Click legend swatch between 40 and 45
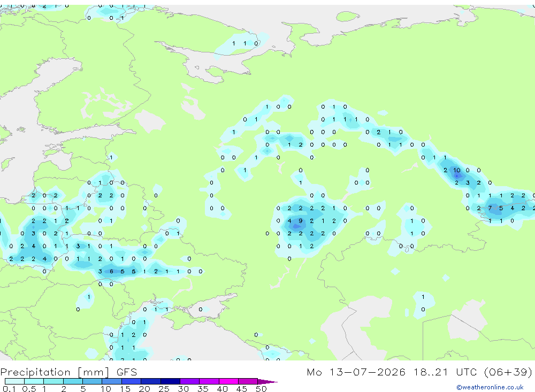The height and width of the screenshot is (392, 535). (x=228, y=381)
